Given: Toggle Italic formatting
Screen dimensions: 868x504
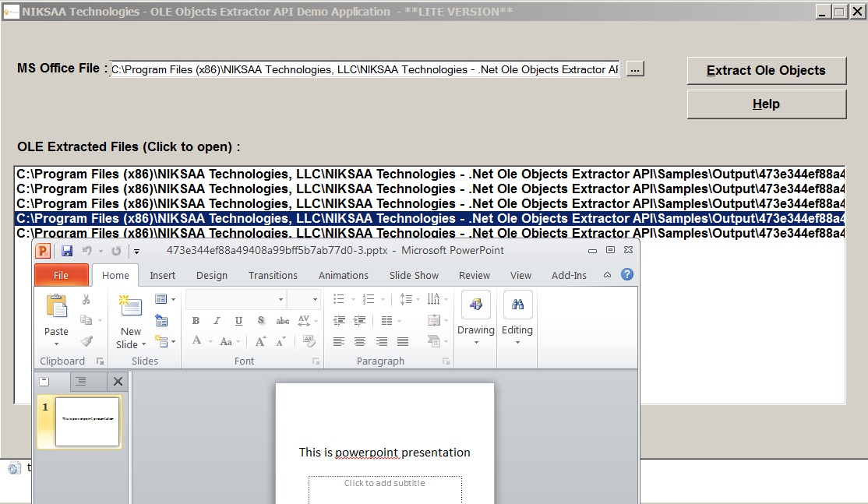Looking at the screenshot, I should coord(217,320).
